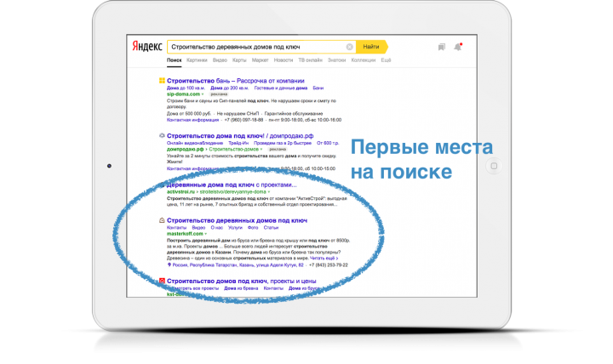Switch to the Видео tab
The height and width of the screenshot is (364, 613).
[x=220, y=60]
